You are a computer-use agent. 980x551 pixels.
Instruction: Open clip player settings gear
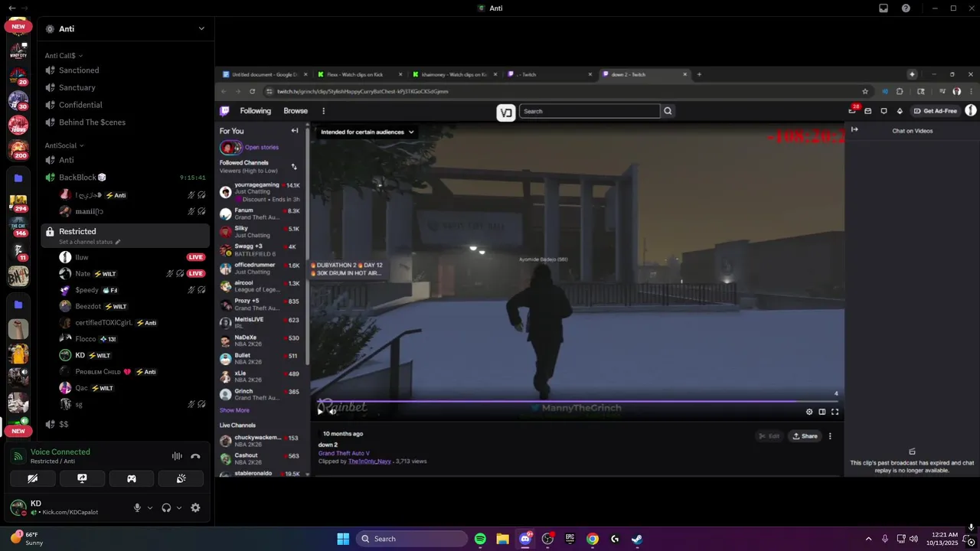[809, 412]
